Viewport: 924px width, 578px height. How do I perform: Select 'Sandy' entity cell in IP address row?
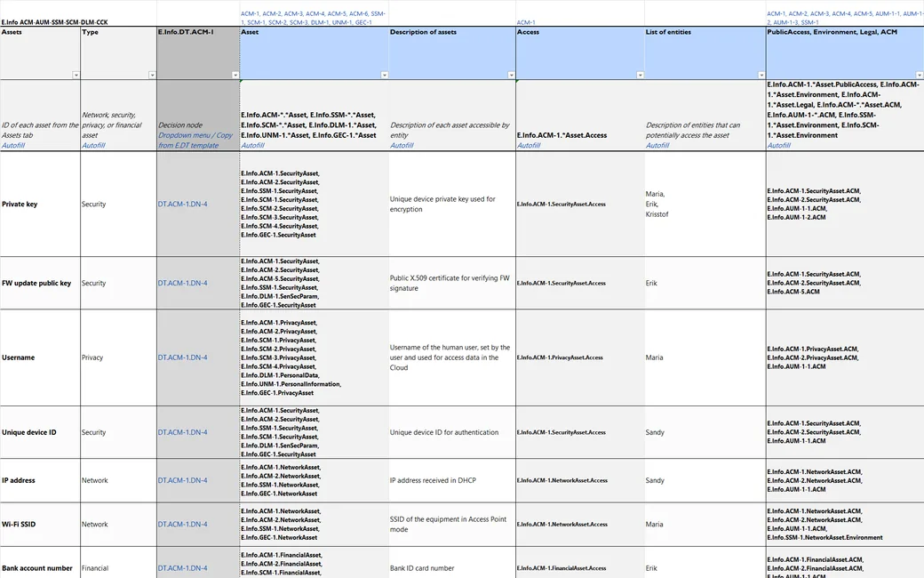coord(705,481)
